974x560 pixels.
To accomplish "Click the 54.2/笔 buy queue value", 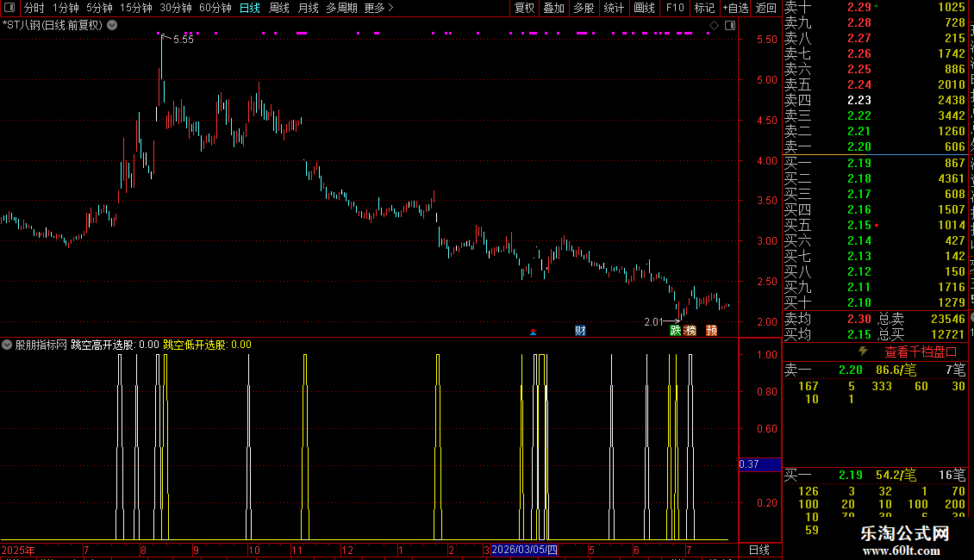I will tap(896, 475).
